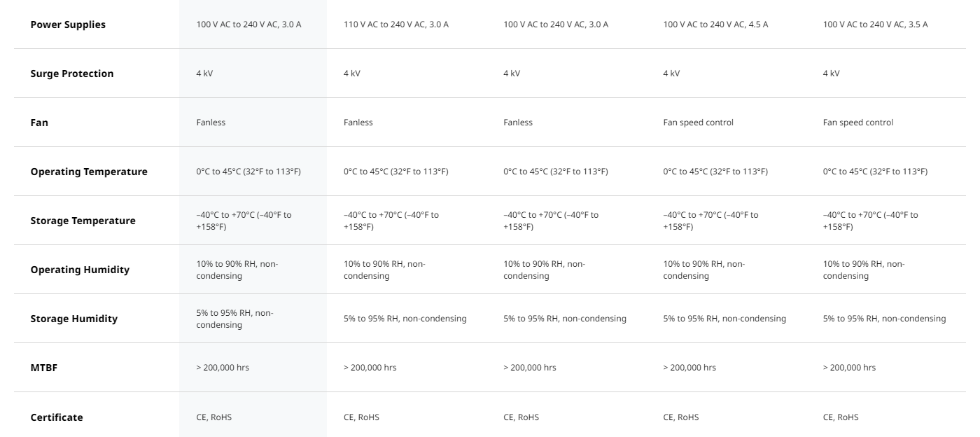
Task: Click the Power Supplies row label
Action: 68,25
